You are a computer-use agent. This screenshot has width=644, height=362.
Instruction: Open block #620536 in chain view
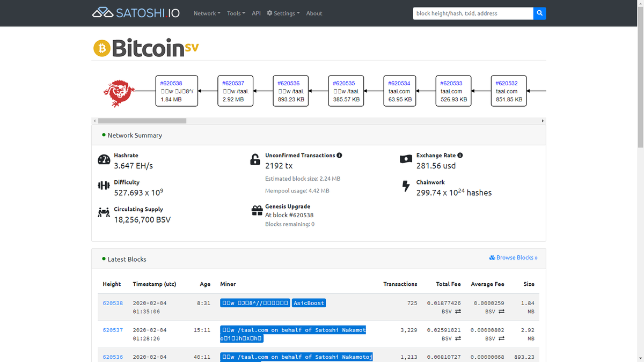click(289, 83)
